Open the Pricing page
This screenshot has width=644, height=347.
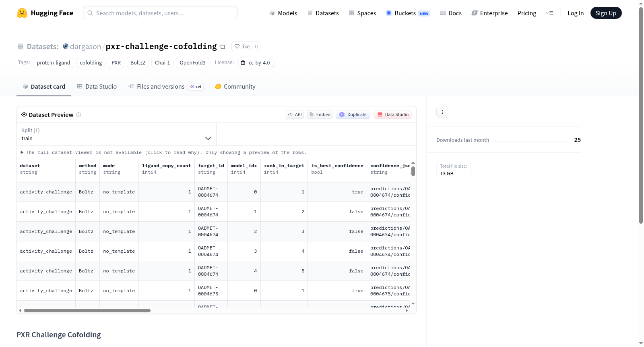point(527,13)
